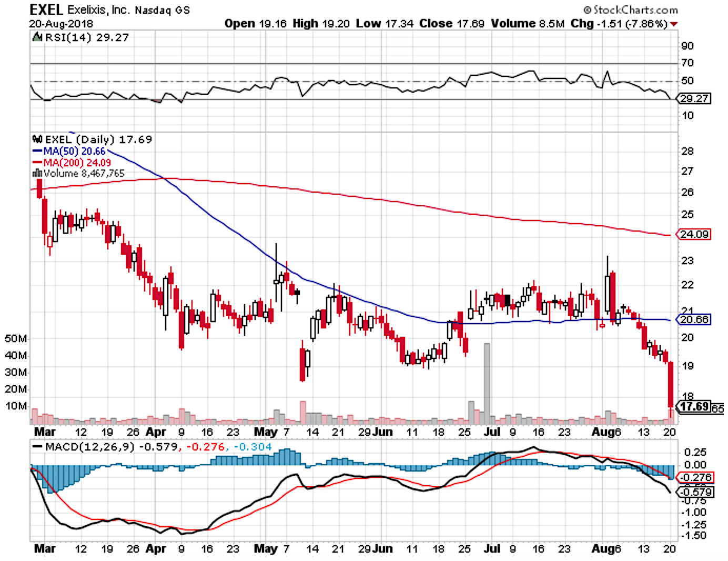
Task: Click the Chg -1.51 (-7.86%) value
Action: 619,24
